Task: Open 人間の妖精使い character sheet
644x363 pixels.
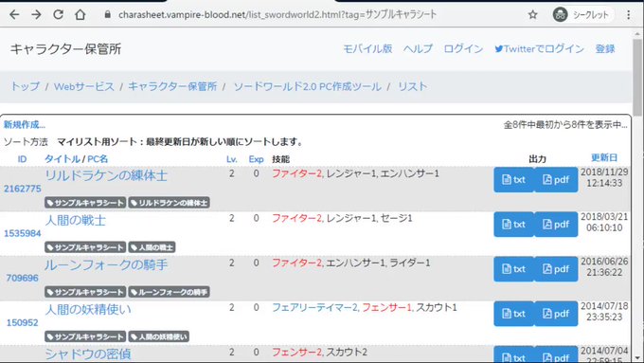Action: pos(88,310)
